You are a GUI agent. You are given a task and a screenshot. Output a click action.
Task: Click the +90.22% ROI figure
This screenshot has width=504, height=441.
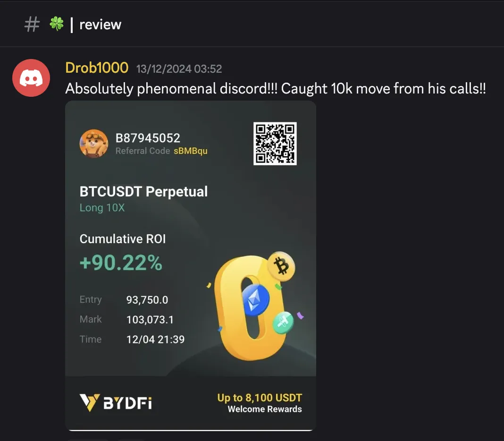click(121, 263)
